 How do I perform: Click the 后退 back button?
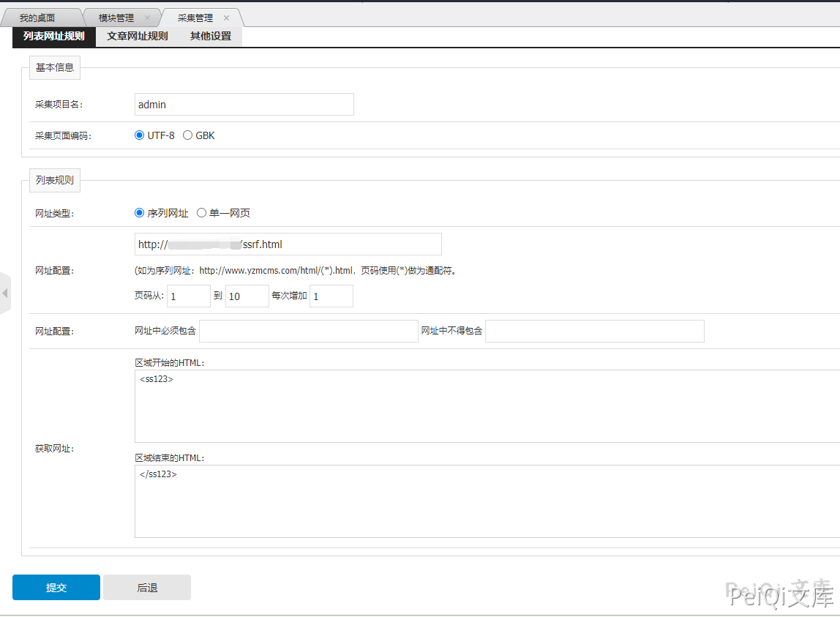pyautogui.click(x=147, y=587)
